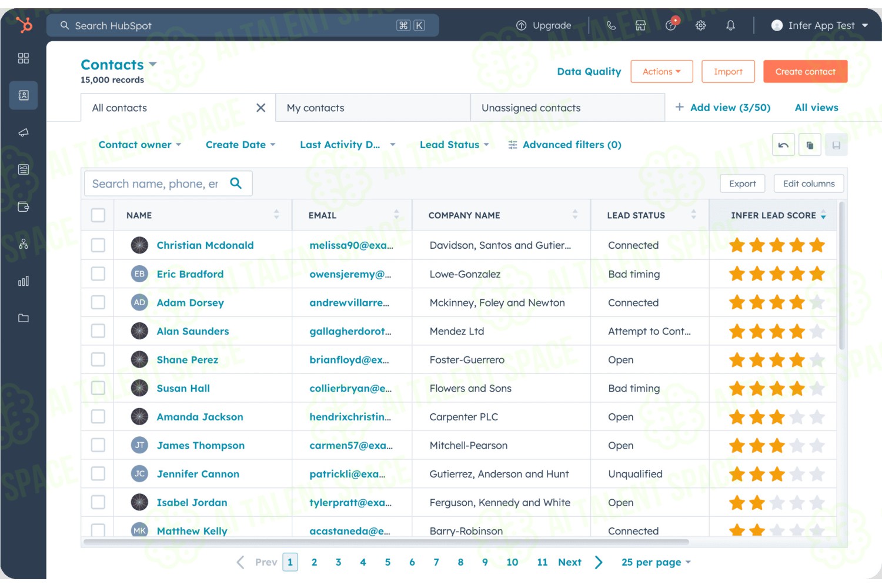Click the calling phone icon in top bar

point(611,25)
